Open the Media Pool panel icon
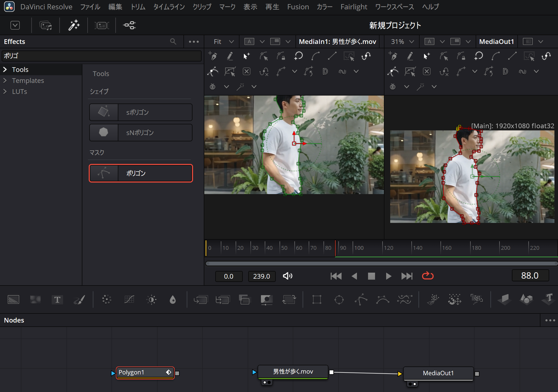 click(x=46, y=26)
